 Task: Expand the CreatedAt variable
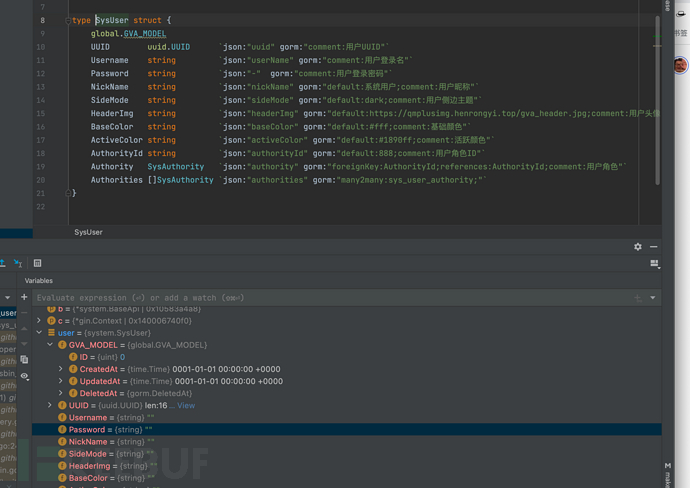point(61,369)
